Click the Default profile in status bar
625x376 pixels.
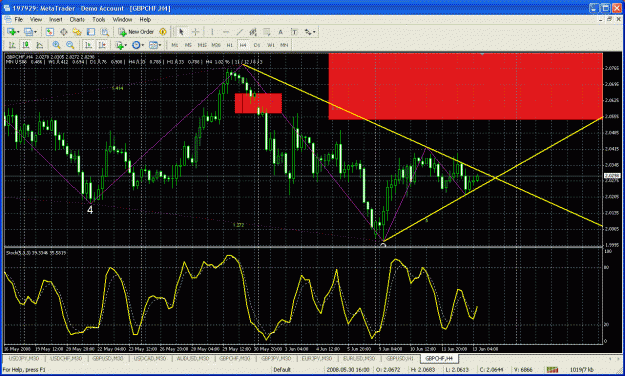pyautogui.click(x=282, y=370)
